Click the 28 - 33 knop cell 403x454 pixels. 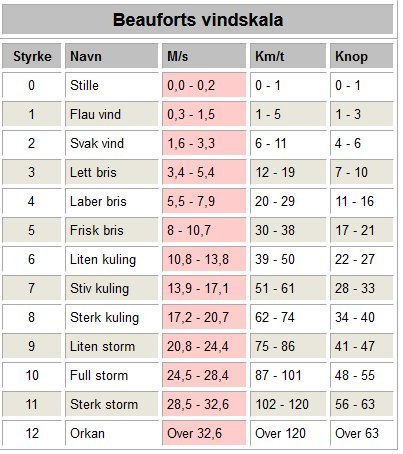tap(362, 288)
